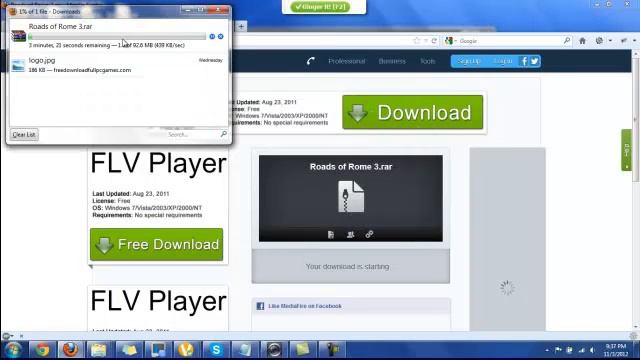Select the Roads of Rome 3.rar filename in Downloads
The width and height of the screenshot is (640, 360).
(60, 26)
